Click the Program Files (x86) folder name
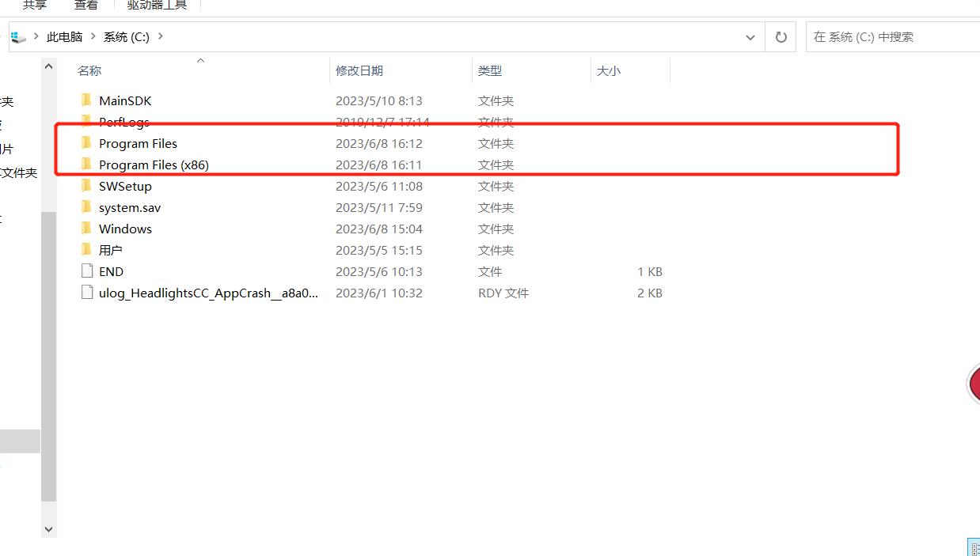 [x=154, y=165]
